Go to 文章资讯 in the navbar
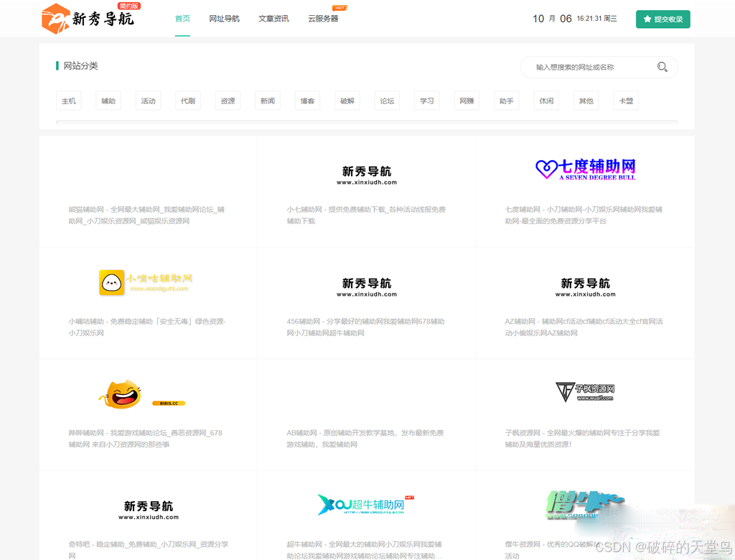 point(273,19)
